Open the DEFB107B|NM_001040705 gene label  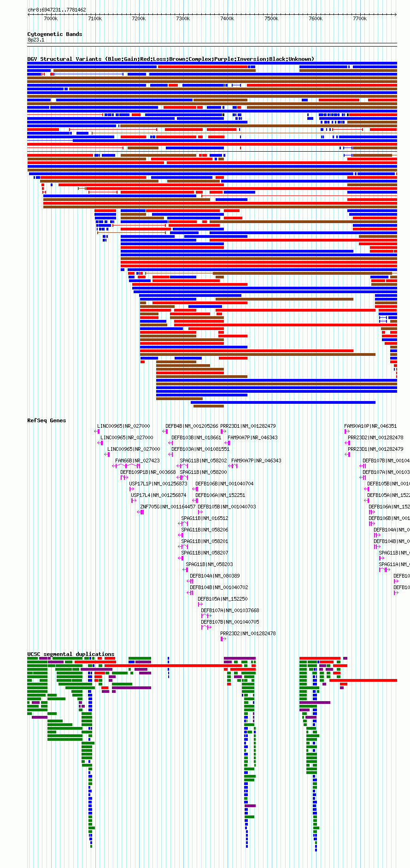click(230, 622)
